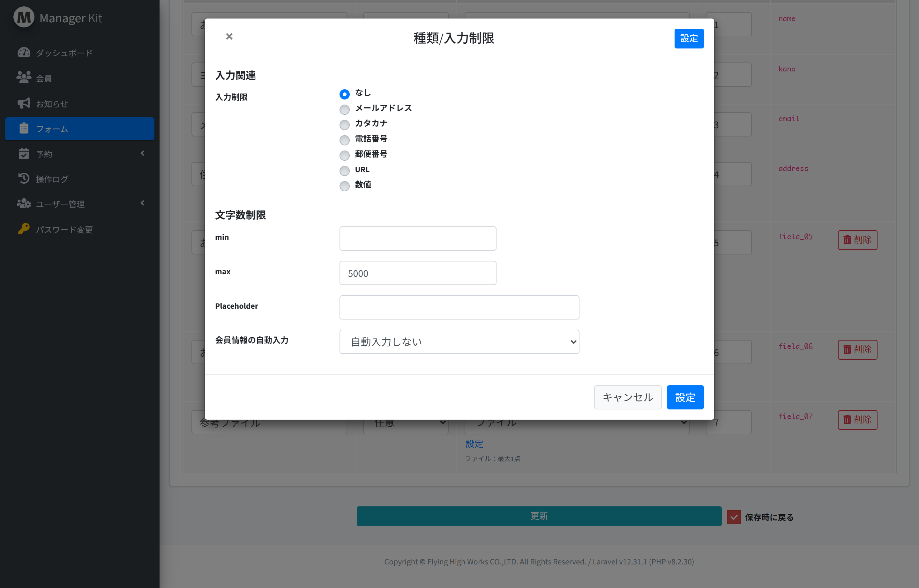Click the Placeholder input field
Viewport: 919px width, 588px height.
coord(459,307)
